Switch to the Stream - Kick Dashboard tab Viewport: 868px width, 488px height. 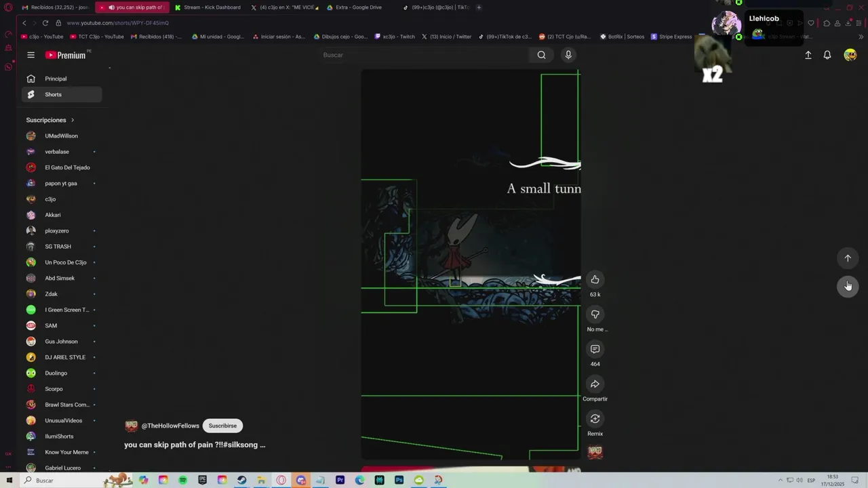click(208, 7)
